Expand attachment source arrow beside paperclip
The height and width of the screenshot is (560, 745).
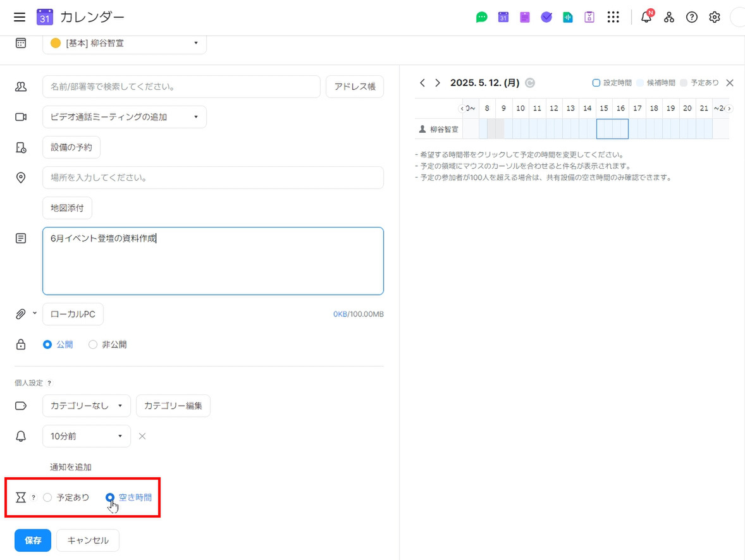[35, 313]
